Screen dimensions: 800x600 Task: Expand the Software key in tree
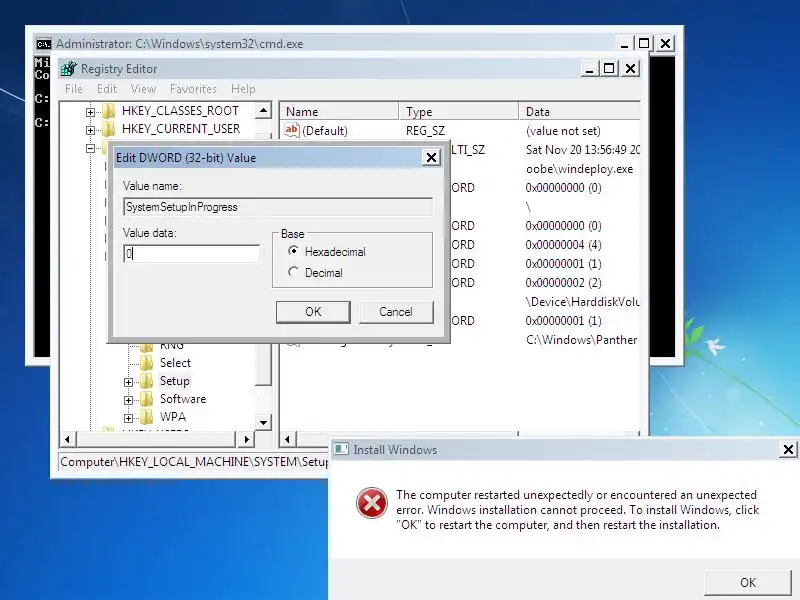(x=129, y=400)
